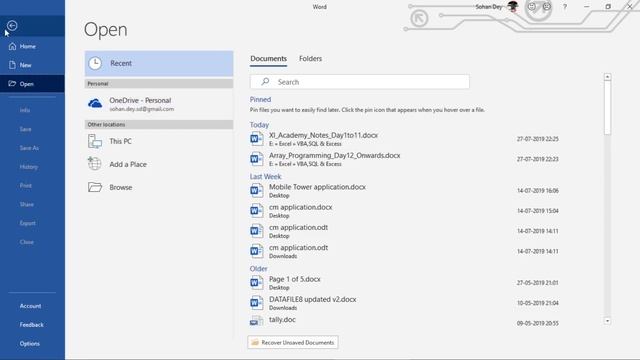The image size is (640, 360).
Task: Click Browse to find a file
Action: pos(159,187)
